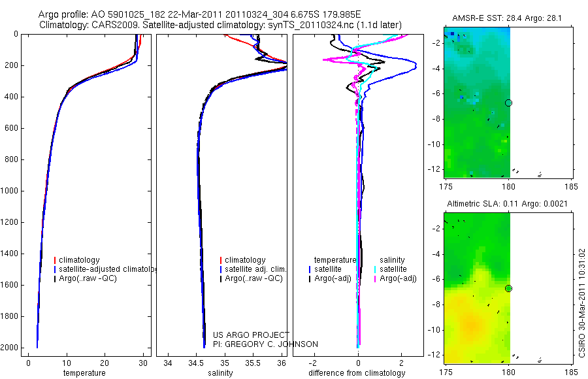Image resolution: width=588 pixels, height=379 pixels.
Task: Click longitude tick 175 under SLA map
Action: pyautogui.click(x=446, y=372)
